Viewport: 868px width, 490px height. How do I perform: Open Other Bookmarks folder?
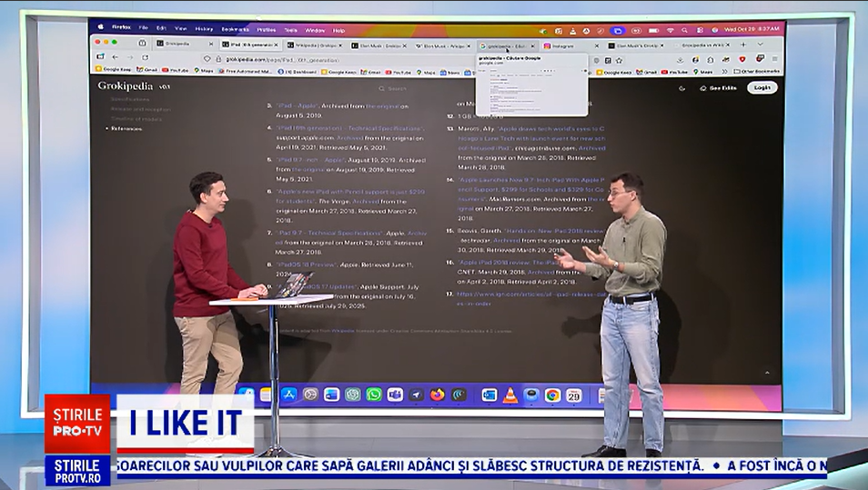(x=756, y=71)
